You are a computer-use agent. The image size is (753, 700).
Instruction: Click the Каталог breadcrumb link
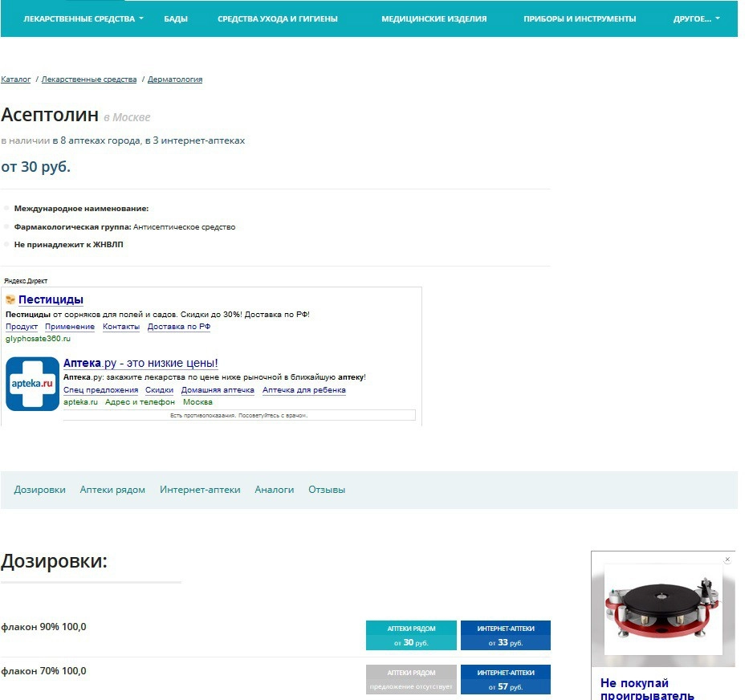tap(16, 79)
